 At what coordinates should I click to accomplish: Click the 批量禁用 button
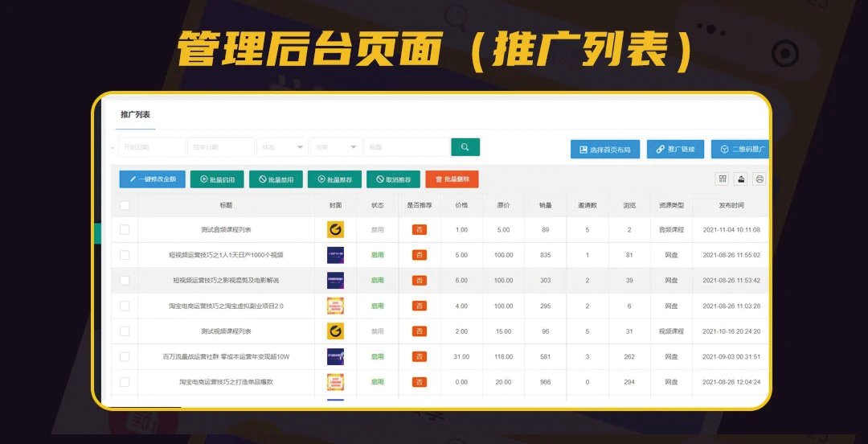[276, 179]
